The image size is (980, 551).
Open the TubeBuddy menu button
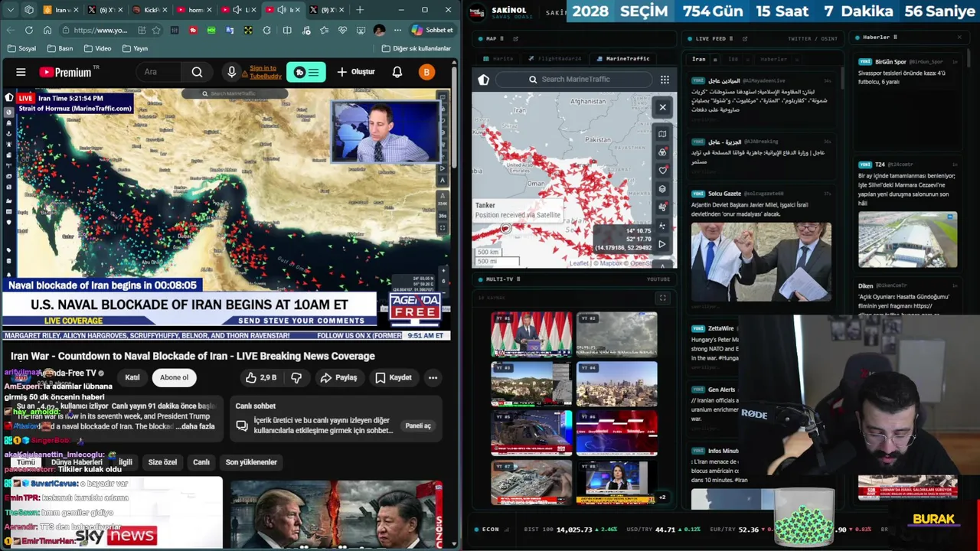click(x=305, y=72)
